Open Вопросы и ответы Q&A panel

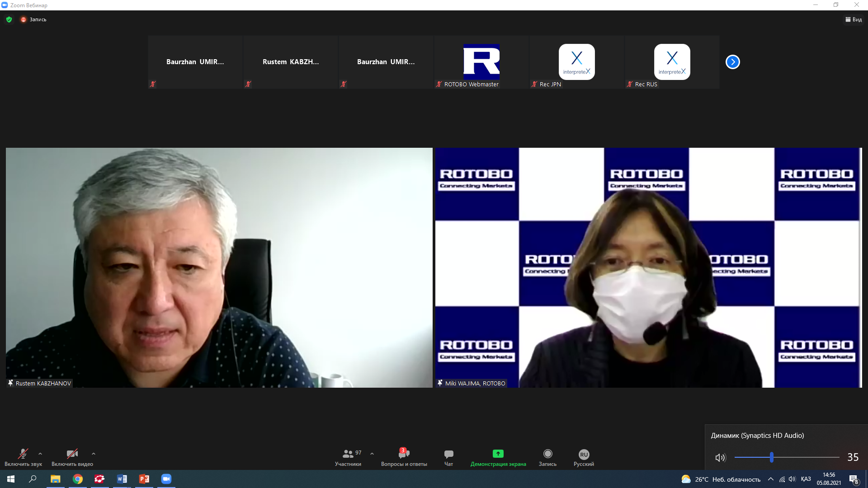click(x=404, y=457)
